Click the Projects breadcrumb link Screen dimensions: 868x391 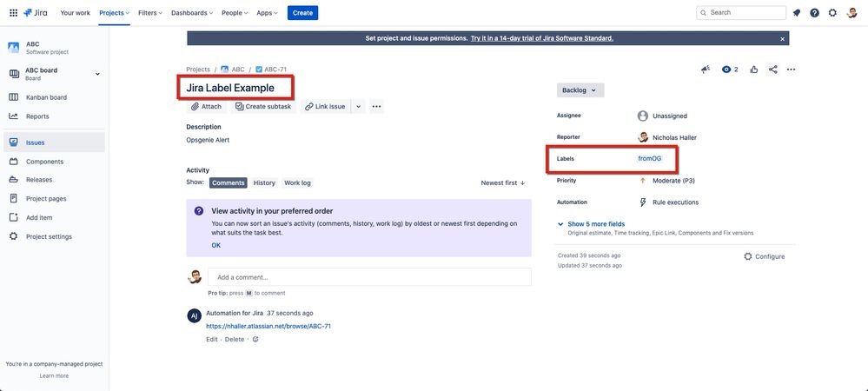[x=197, y=70]
